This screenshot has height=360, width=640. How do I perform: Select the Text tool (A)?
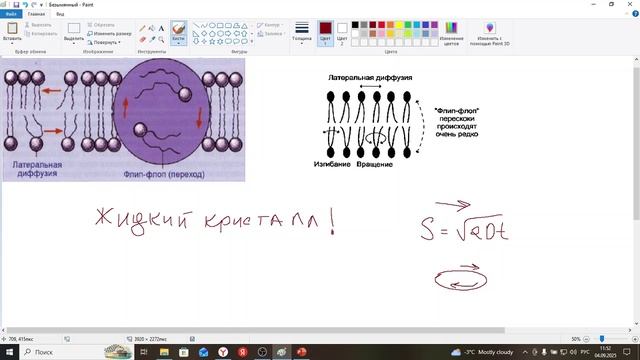tap(161, 29)
